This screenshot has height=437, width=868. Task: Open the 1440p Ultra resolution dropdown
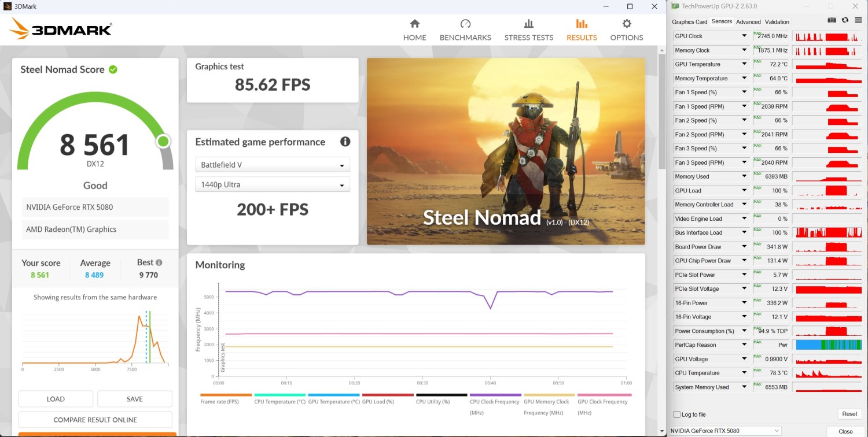[x=273, y=184]
